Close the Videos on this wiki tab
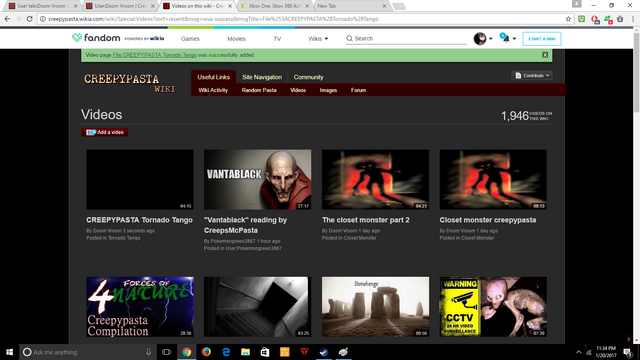 tap(230, 6)
